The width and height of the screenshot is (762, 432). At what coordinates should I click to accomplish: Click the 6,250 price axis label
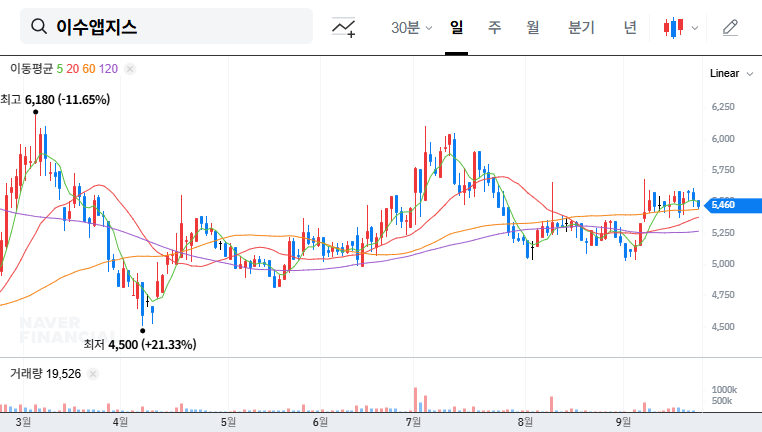pyautogui.click(x=723, y=107)
